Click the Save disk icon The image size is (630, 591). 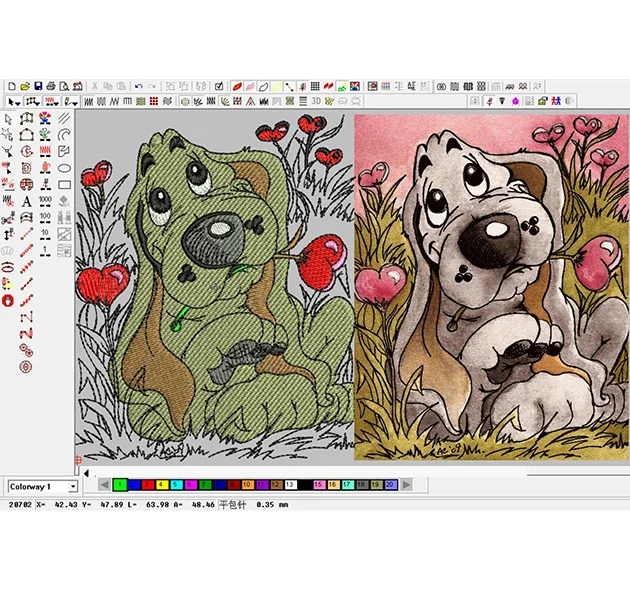(x=37, y=87)
